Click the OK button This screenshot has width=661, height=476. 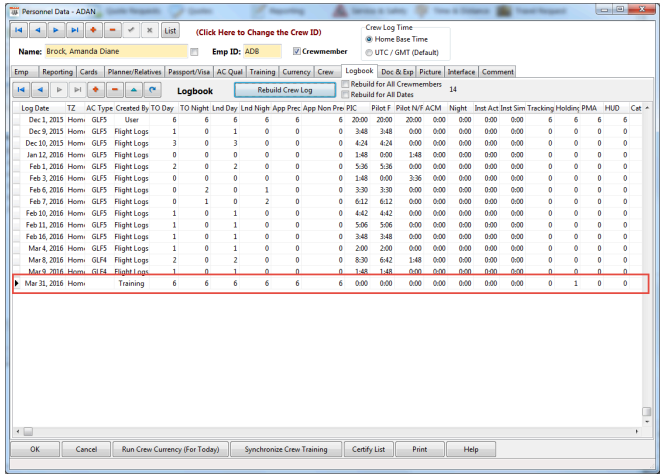35,449
